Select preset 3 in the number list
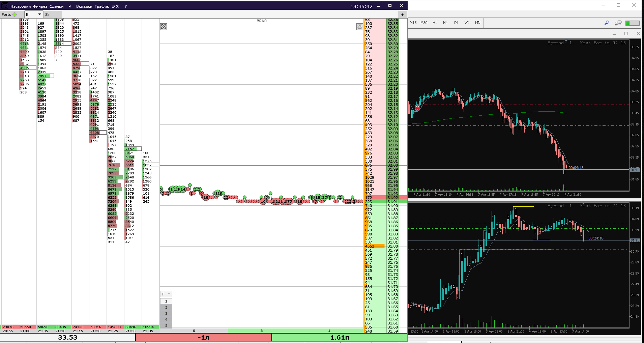This screenshot has height=343, width=644. pos(166,313)
